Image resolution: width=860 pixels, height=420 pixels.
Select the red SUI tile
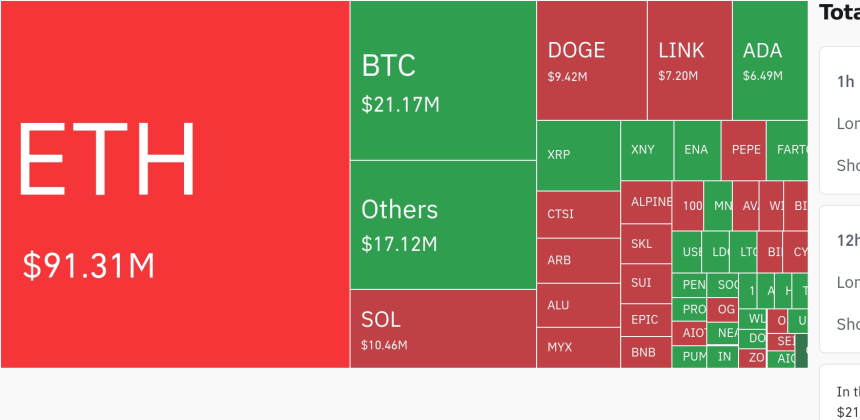[646, 283]
